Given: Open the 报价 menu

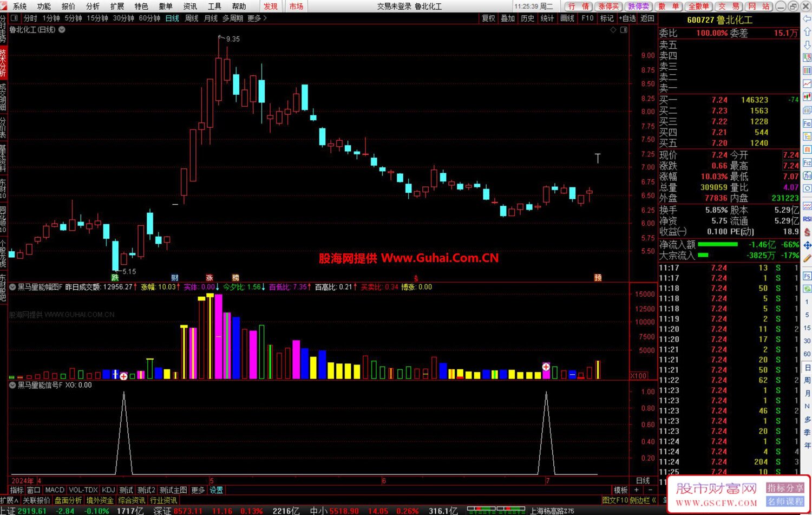Looking at the screenshot, I should pyautogui.click(x=68, y=6).
